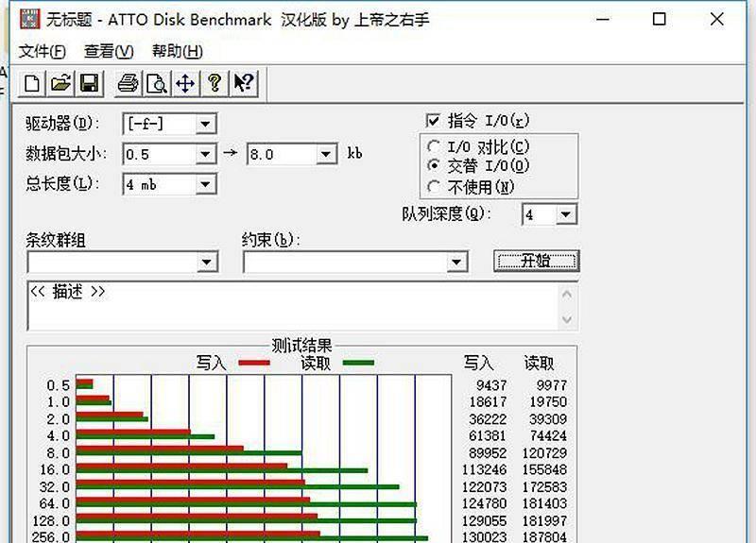The image size is (756, 543).
Task: Click the 开始 start button
Action: click(x=536, y=262)
